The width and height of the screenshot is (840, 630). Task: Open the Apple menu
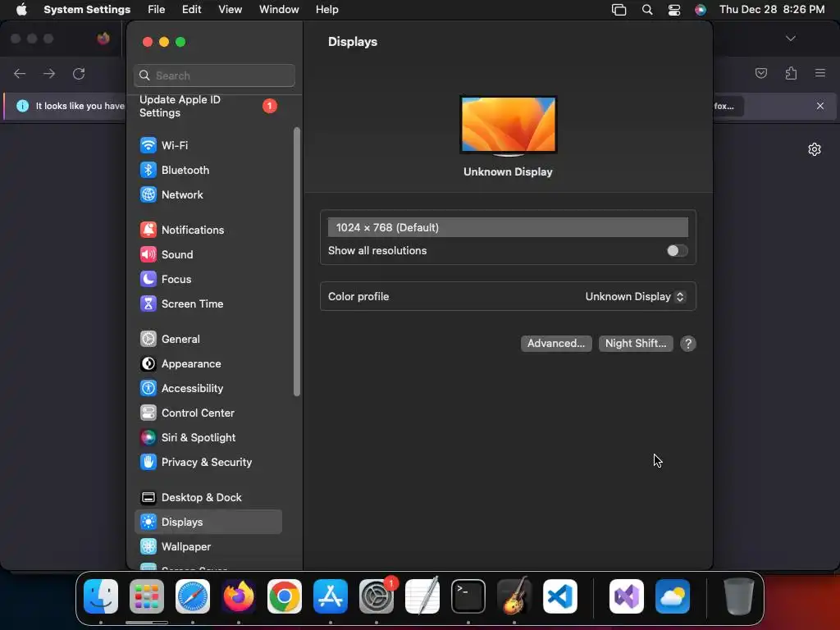point(21,10)
